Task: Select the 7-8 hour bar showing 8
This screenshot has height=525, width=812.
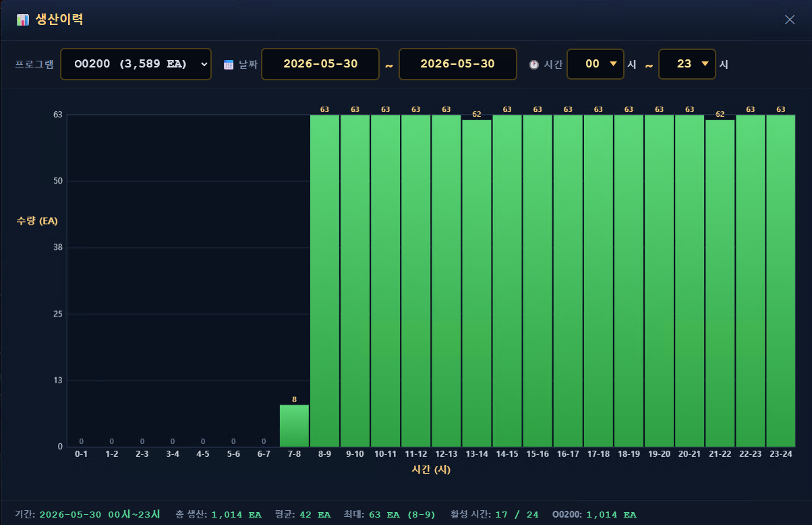Action: point(294,425)
